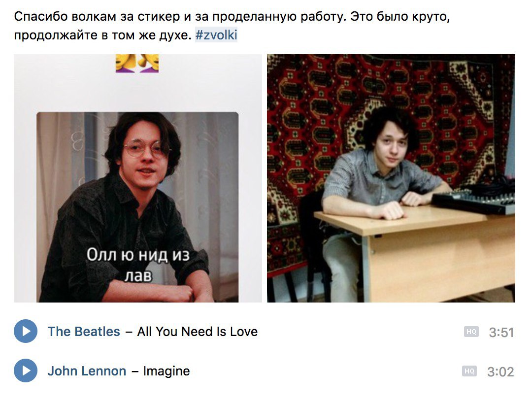This screenshot has width=532, height=405.
Task: Click HQ badge on the Beatles track
Action: [x=471, y=332]
